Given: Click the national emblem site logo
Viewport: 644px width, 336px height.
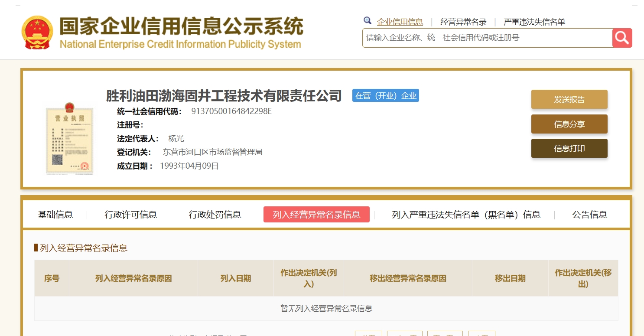Looking at the screenshot, I should pos(37,33).
